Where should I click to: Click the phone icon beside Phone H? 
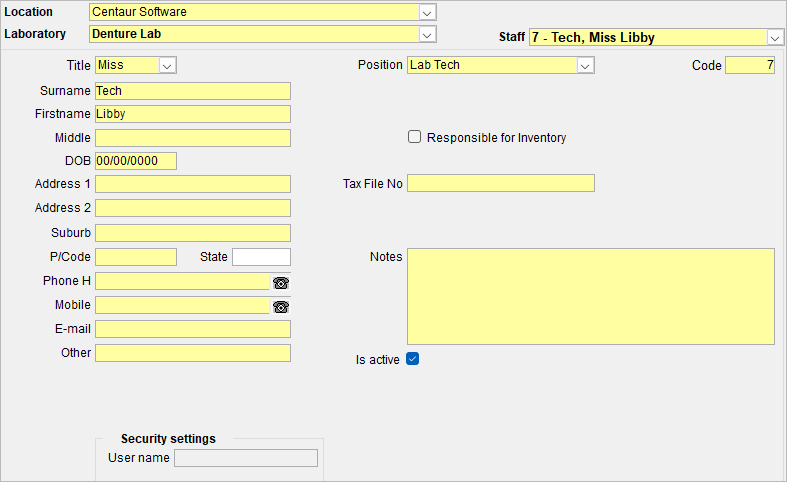281,283
